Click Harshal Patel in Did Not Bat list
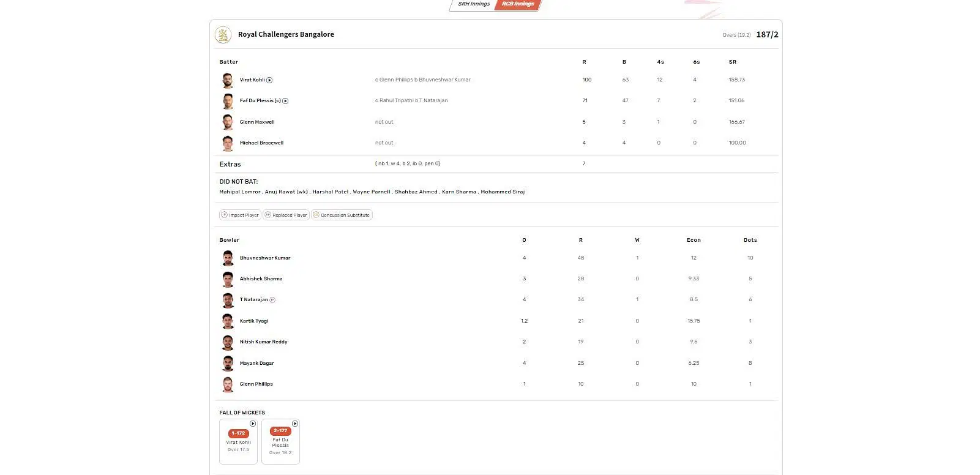The height and width of the screenshot is (475, 980). [331, 192]
